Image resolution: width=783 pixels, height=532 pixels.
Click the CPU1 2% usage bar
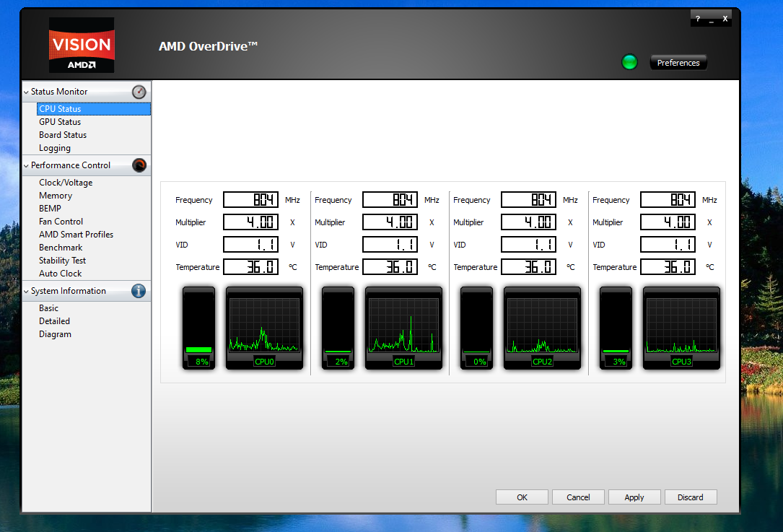point(338,328)
